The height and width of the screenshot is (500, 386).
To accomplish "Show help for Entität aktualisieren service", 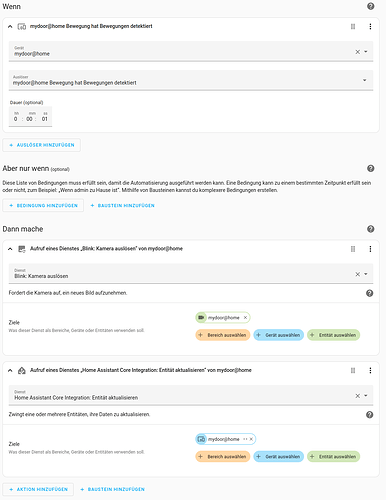I will (369, 415).
